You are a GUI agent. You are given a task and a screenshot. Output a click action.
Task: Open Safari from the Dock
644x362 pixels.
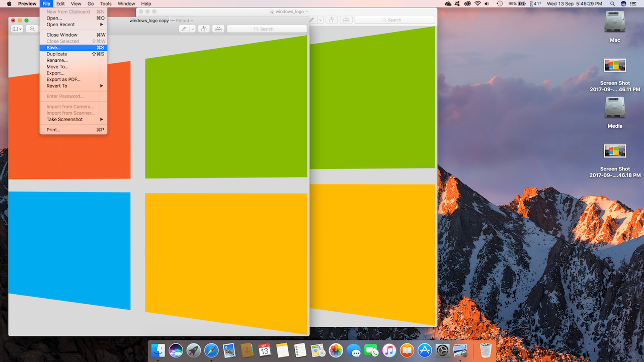click(x=211, y=350)
